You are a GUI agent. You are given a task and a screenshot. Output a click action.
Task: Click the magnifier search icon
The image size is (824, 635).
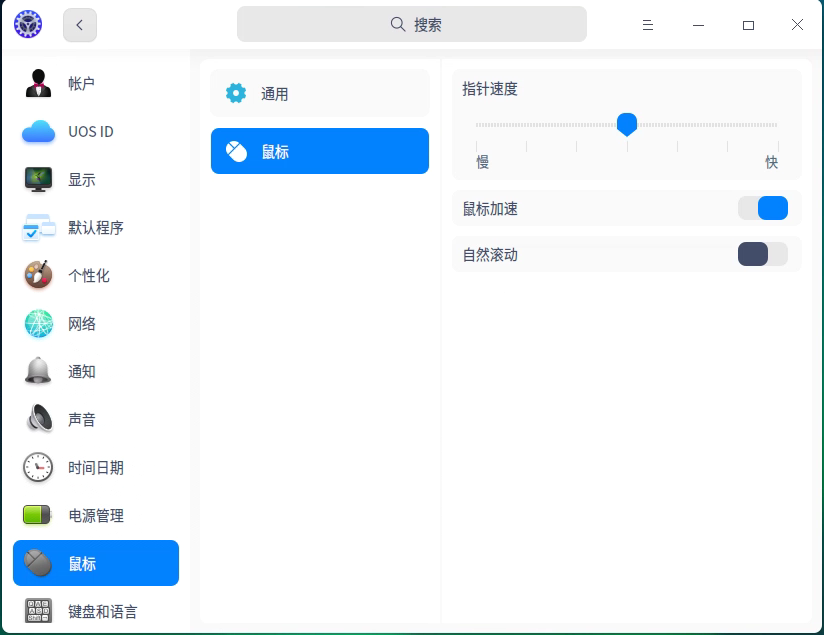(x=398, y=24)
